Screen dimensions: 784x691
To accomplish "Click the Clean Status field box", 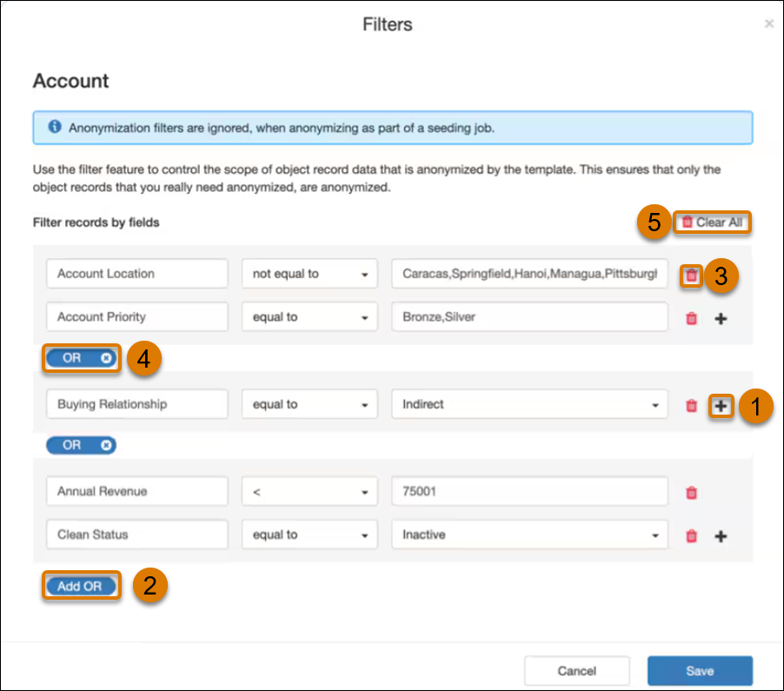I will 137,535.
